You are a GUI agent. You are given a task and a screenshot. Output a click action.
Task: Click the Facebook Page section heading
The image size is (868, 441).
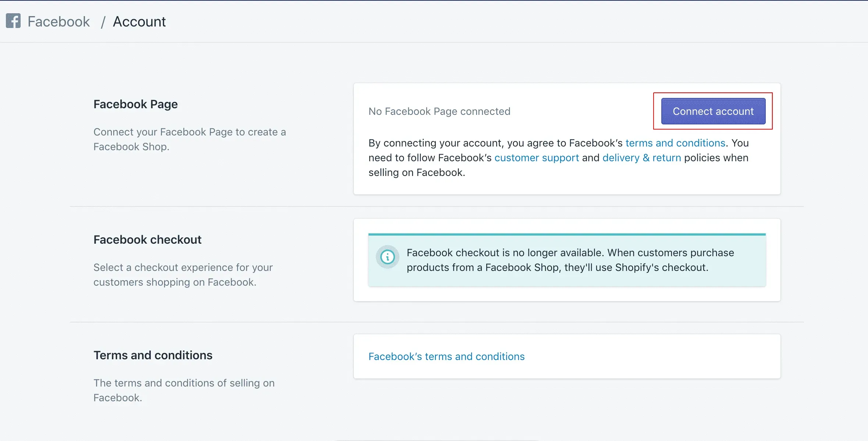tap(136, 104)
